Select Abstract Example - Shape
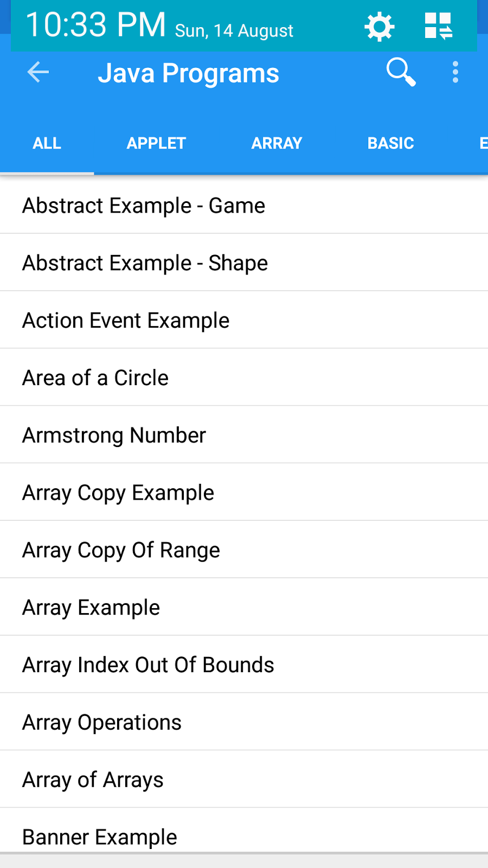The image size is (488, 868). click(x=145, y=263)
